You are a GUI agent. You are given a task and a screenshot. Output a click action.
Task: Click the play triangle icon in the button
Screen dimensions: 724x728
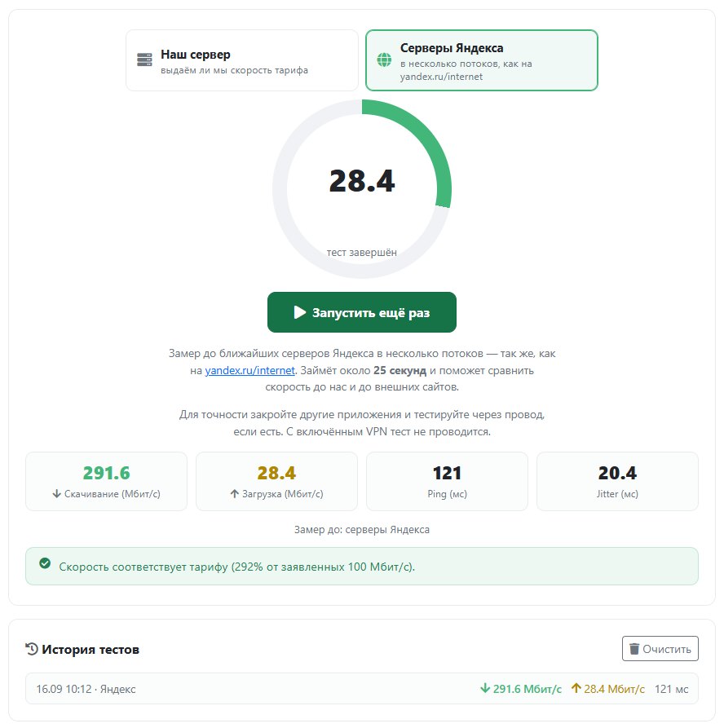[x=299, y=312]
